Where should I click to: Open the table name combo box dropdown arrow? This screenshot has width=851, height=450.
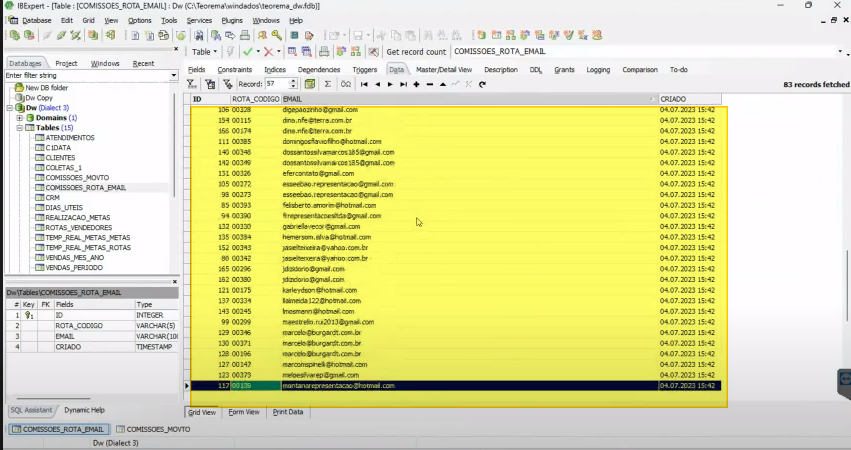pyautogui.click(x=840, y=52)
